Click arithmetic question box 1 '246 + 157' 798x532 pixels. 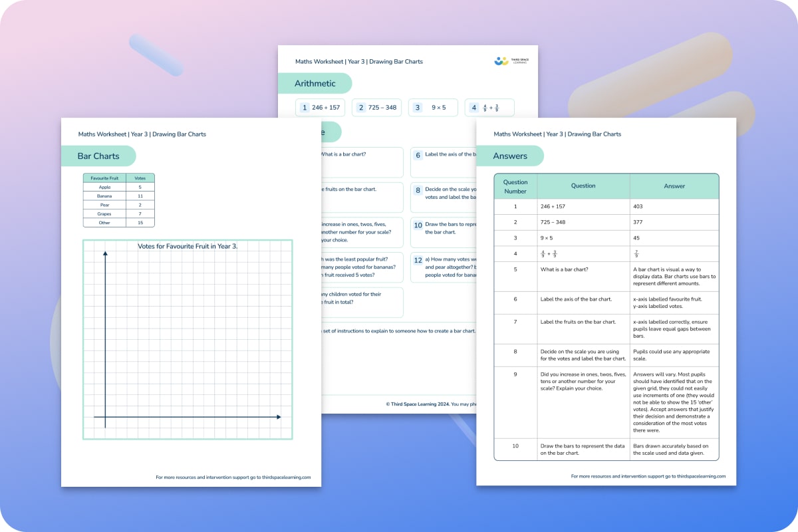point(322,107)
